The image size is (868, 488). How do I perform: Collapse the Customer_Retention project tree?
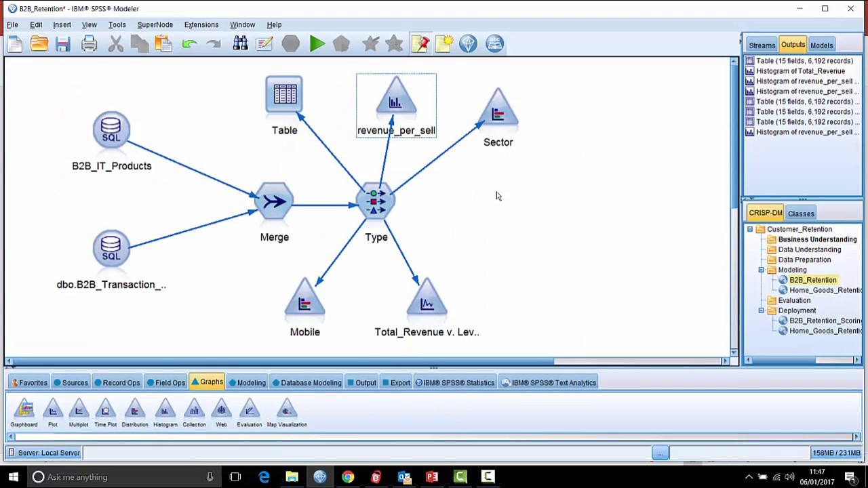tap(750, 230)
